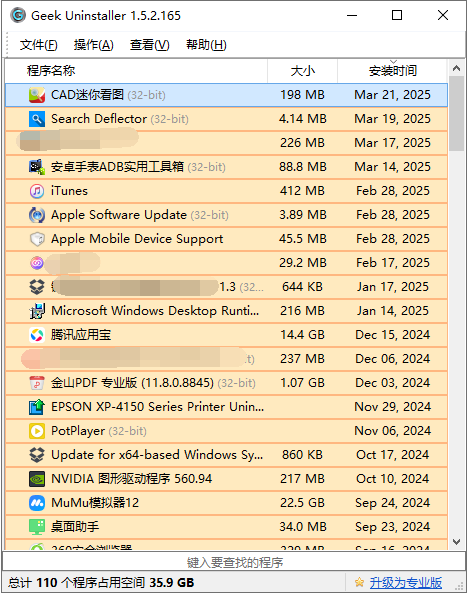This screenshot has width=469, height=595.
Task: Click the MuMu模拟器12 blue icon
Action: click(37, 503)
